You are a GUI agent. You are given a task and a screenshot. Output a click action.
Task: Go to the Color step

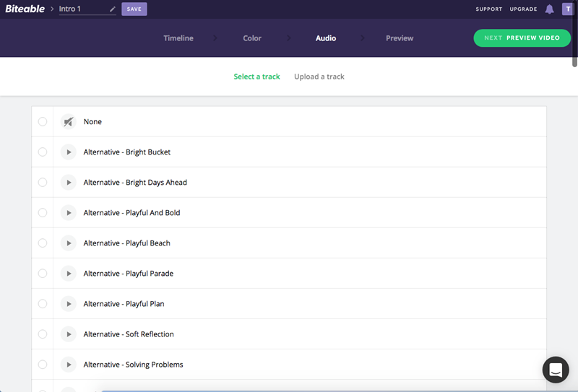tap(252, 38)
